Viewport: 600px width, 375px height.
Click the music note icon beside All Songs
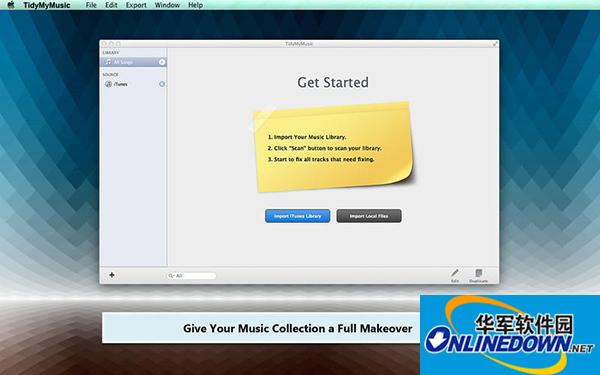[x=108, y=62]
